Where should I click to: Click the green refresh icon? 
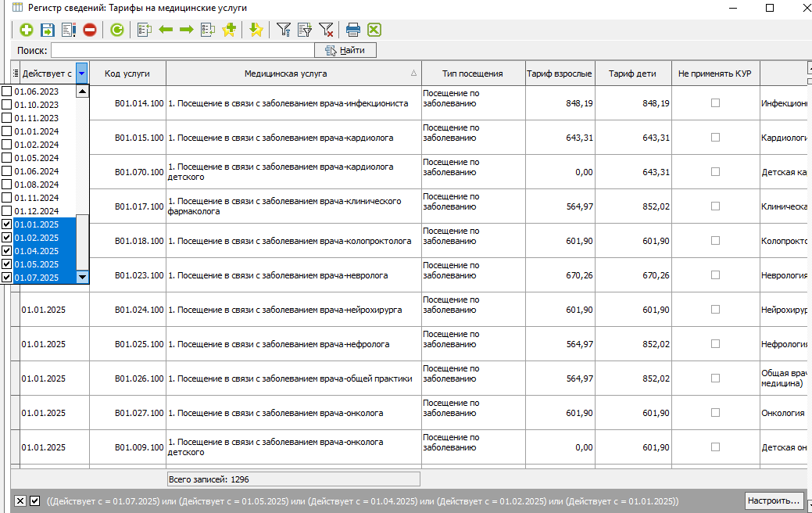[117, 30]
